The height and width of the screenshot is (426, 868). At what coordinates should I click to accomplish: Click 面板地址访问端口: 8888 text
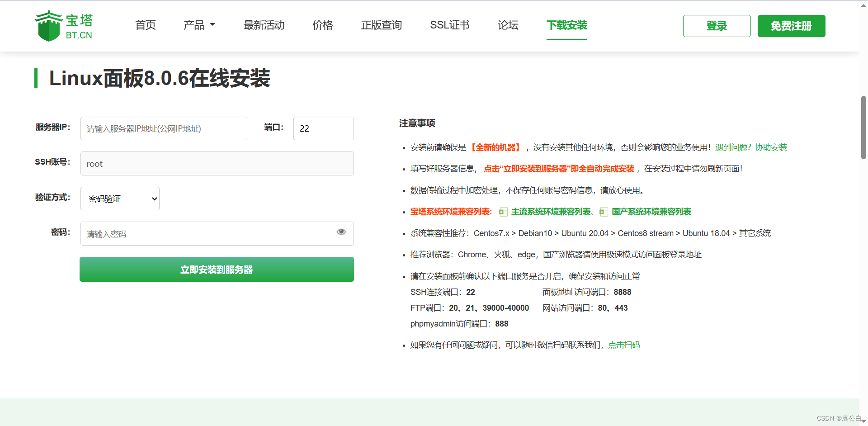click(587, 292)
